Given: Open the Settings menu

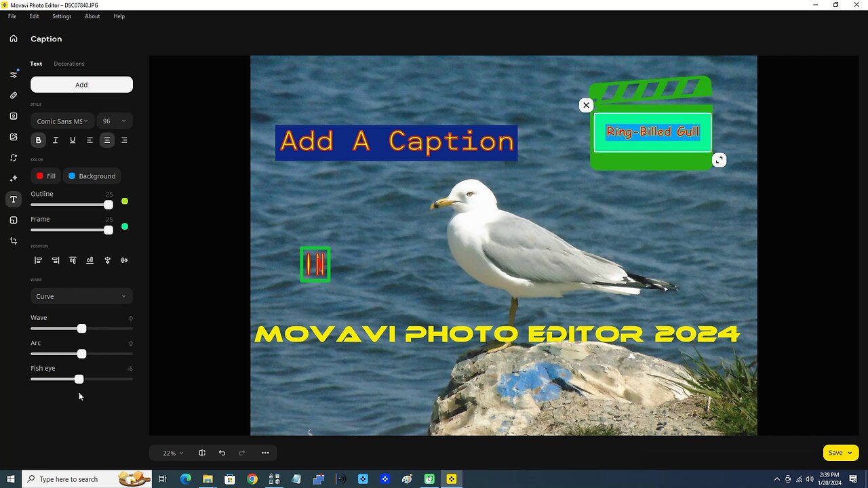Looking at the screenshot, I should [x=62, y=16].
